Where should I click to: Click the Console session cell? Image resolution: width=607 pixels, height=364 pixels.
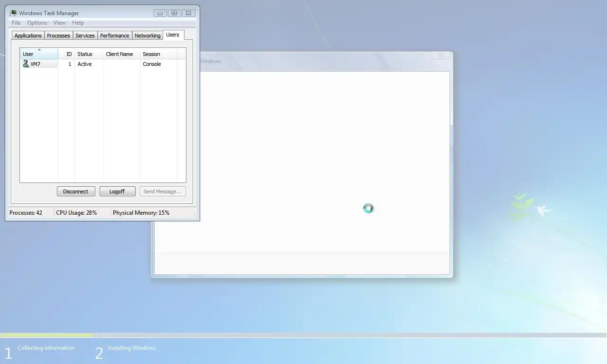152,64
